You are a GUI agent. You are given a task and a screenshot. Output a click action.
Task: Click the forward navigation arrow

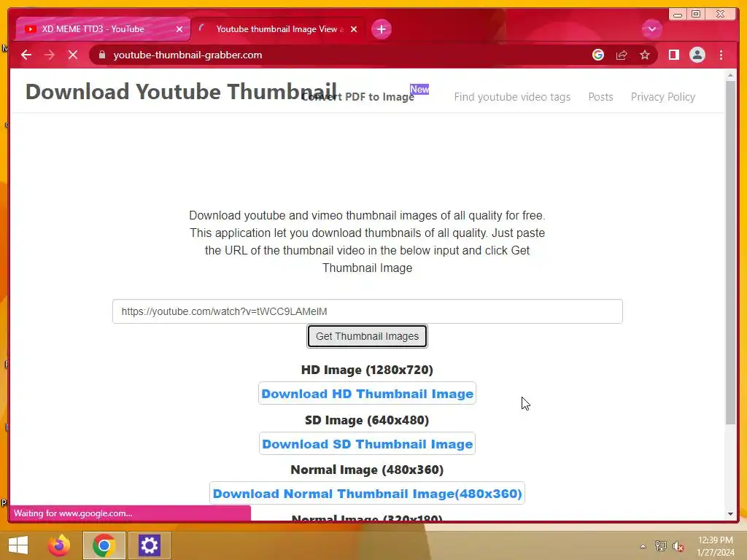point(50,55)
